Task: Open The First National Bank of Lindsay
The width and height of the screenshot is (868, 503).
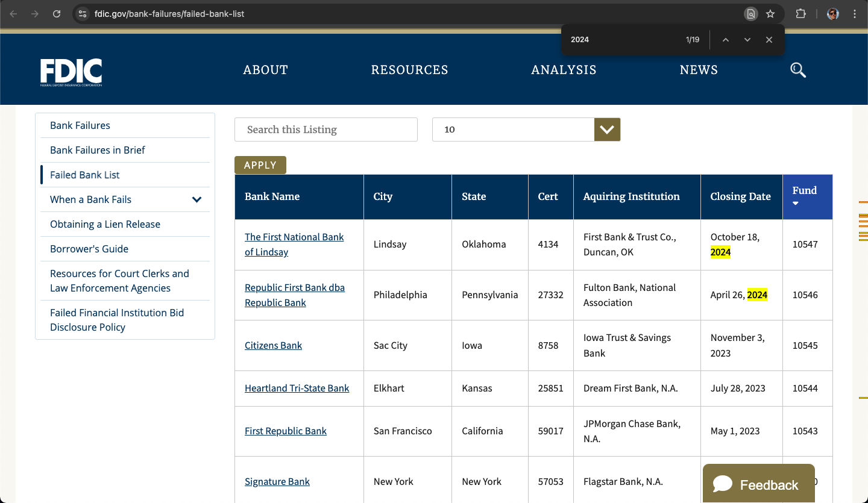Action: pos(294,245)
